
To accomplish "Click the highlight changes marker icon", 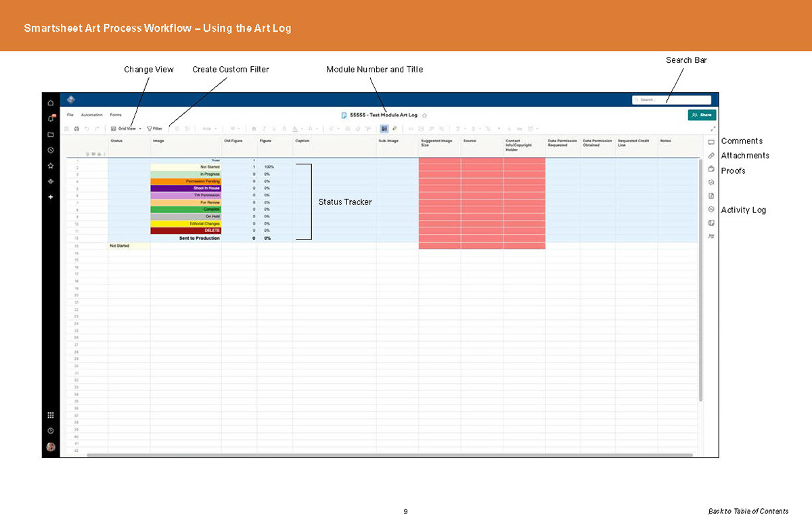I will point(394,128).
